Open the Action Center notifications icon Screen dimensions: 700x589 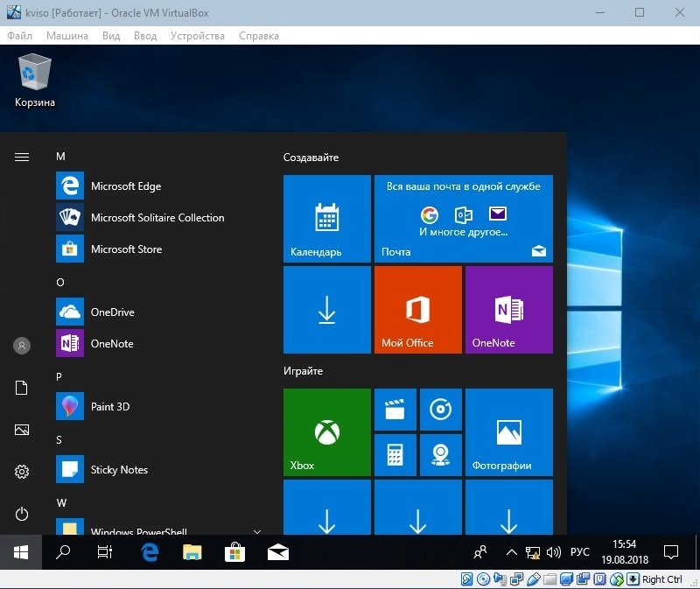[670, 552]
